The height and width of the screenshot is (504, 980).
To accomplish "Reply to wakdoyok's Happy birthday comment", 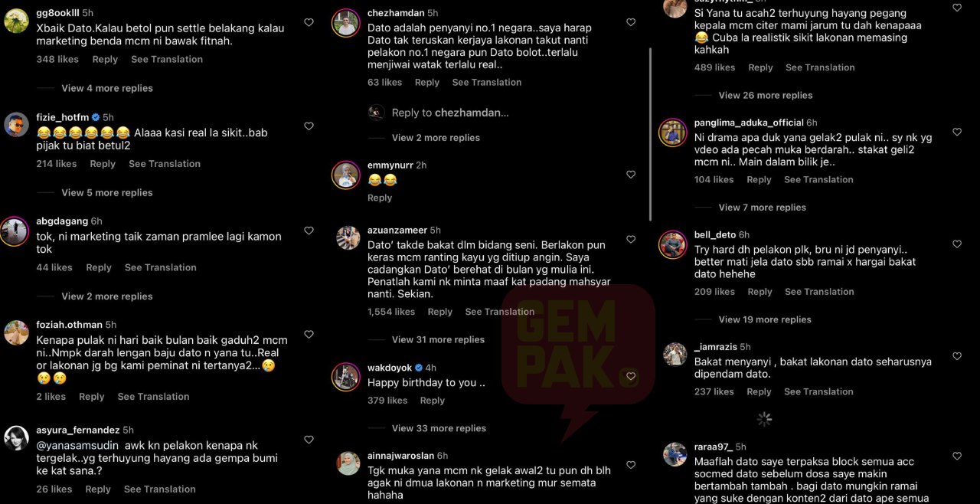I will (432, 400).
